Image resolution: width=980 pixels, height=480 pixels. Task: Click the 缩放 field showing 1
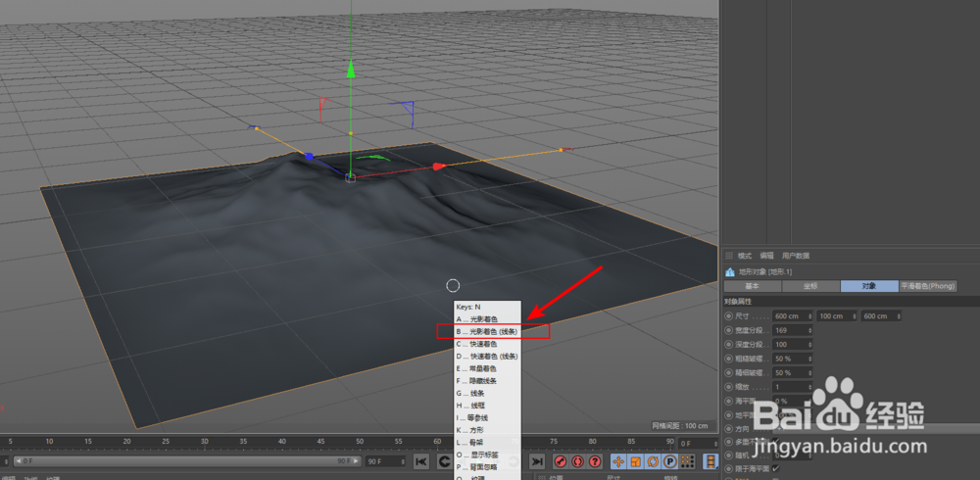click(793, 387)
